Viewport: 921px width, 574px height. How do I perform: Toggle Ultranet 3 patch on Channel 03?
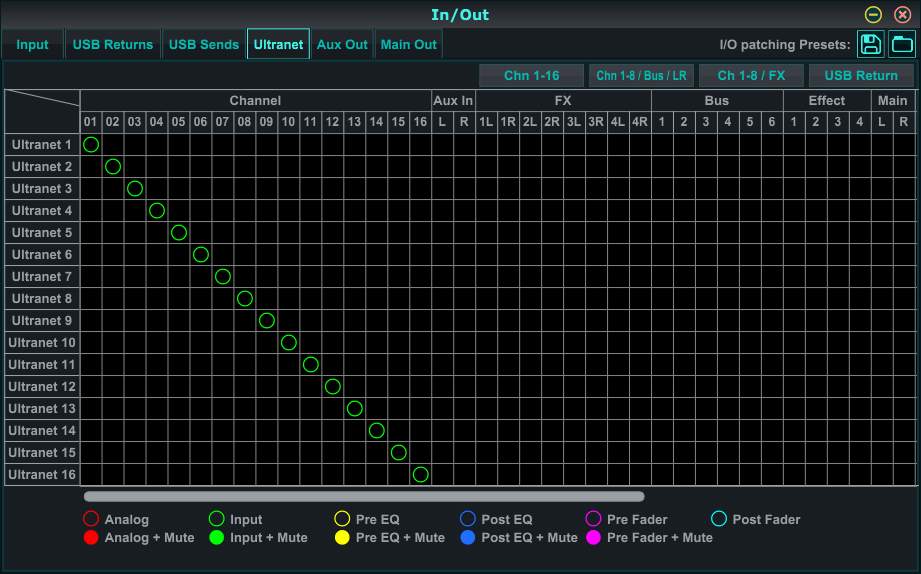coord(135,189)
